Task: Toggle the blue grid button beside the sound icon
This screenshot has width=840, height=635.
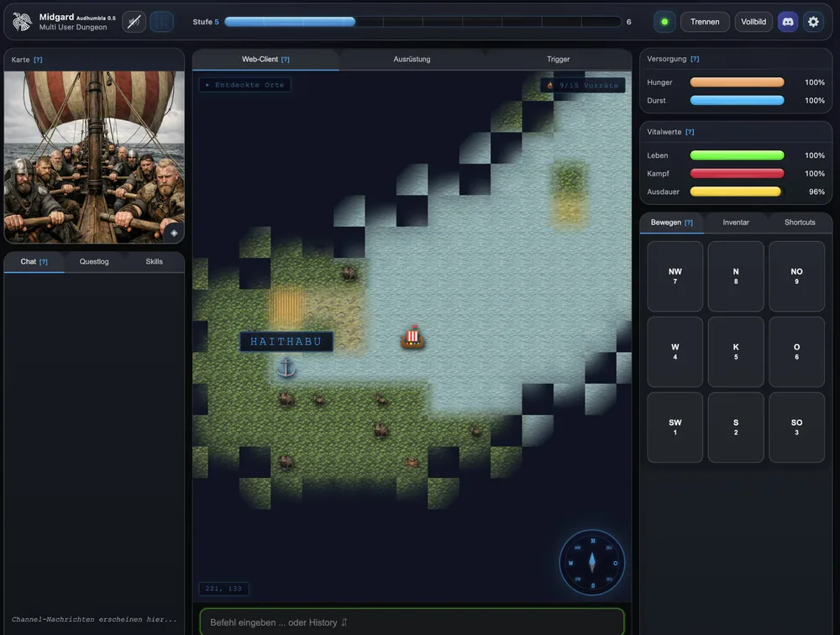Action: [x=161, y=22]
